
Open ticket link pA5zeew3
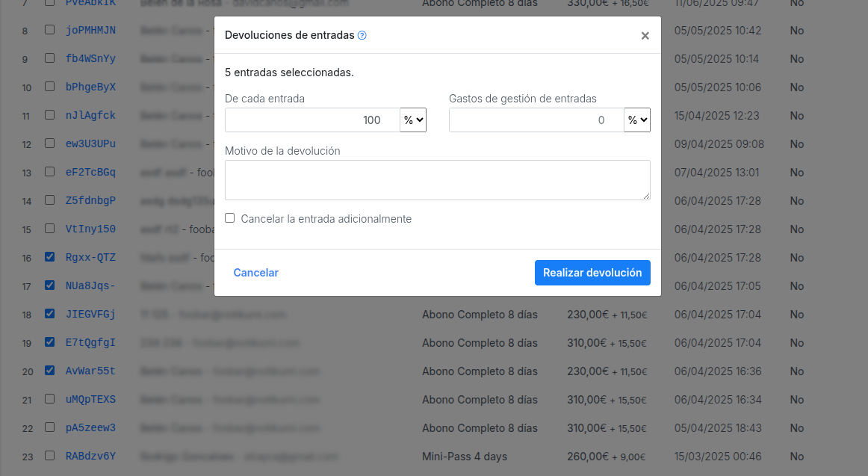pos(90,428)
